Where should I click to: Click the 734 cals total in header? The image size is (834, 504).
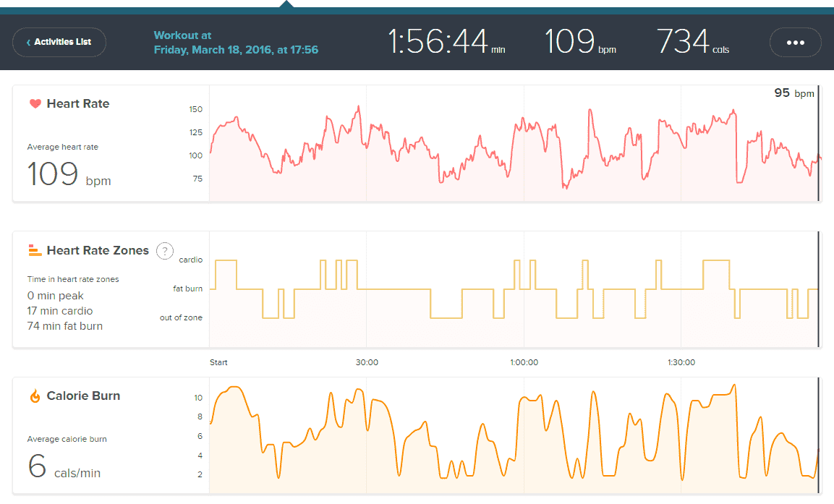[692, 42]
